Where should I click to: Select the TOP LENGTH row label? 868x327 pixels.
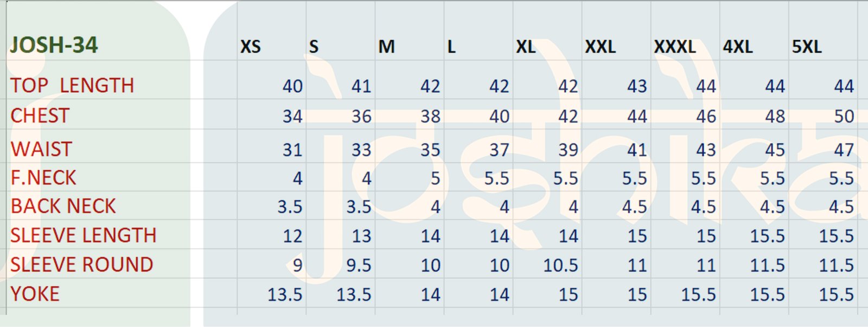tap(72, 86)
